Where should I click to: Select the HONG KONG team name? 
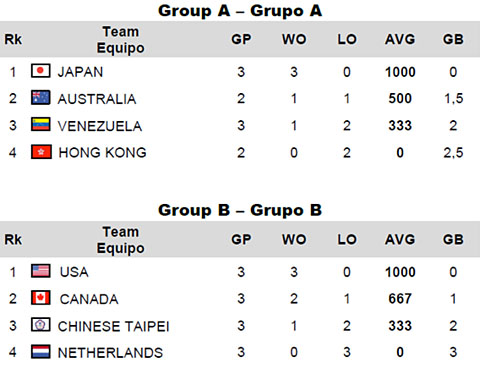click(x=103, y=153)
